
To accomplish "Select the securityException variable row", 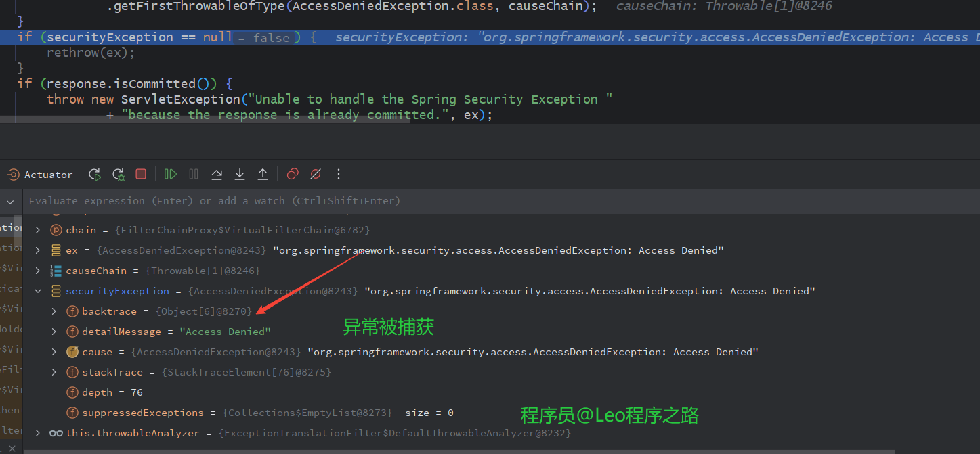I will click(x=501, y=291).
